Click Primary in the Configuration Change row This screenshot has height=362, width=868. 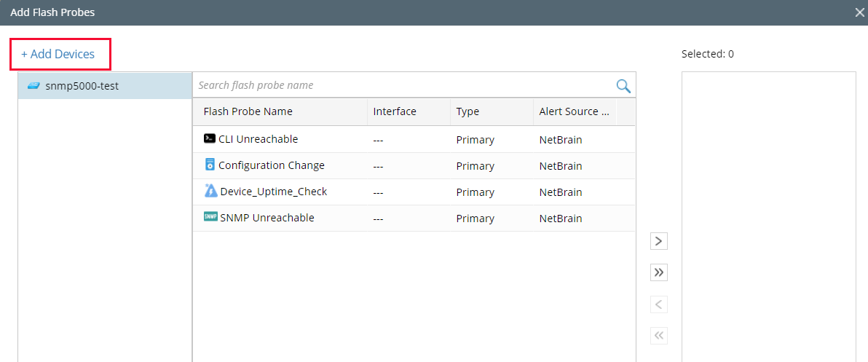coord(475,166)
